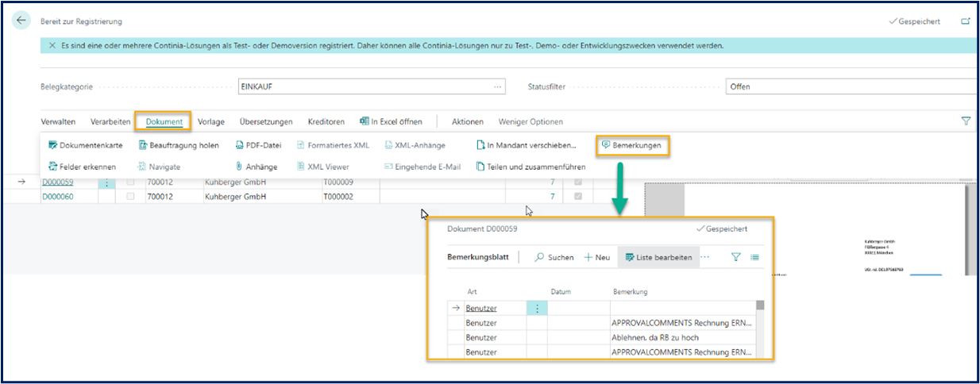This screenshot has height=384, width=980.
Task: Tick the checkbox in row D000060
Action: tap(131, 196)
